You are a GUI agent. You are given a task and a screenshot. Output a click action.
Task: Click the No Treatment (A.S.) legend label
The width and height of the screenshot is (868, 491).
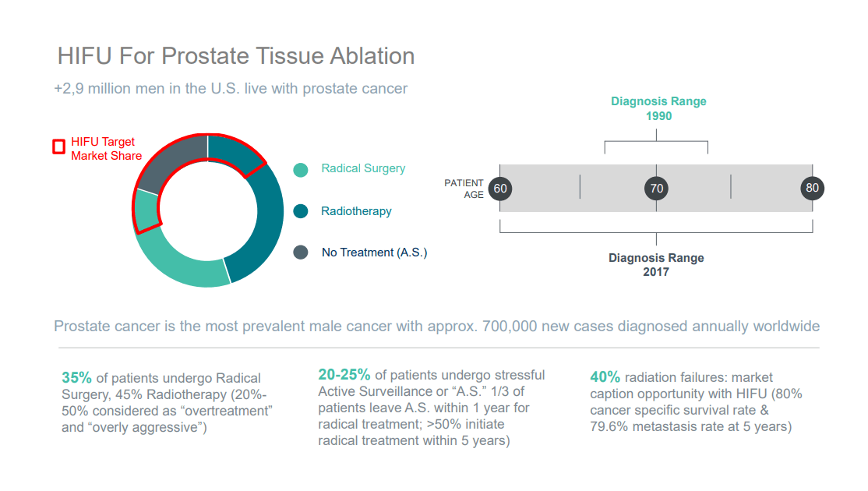click(374, 253)
